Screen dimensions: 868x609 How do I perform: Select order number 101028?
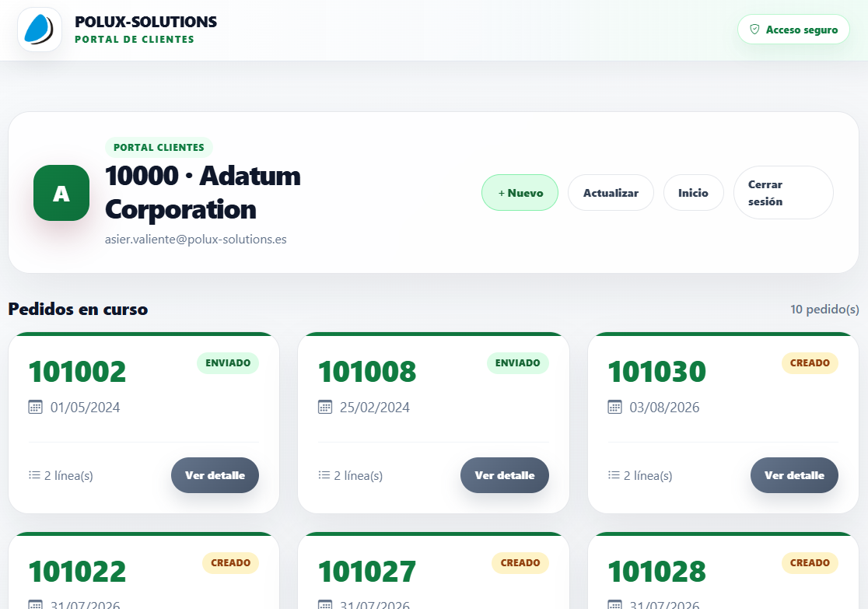pos(657,572)
